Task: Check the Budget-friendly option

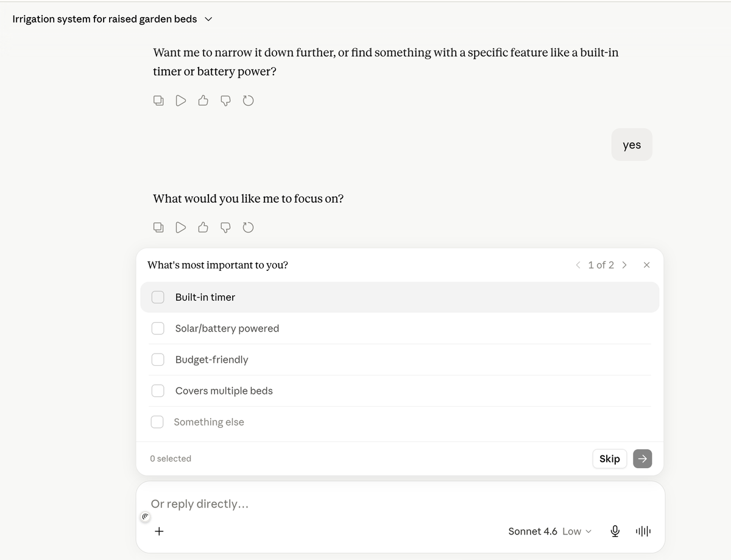Action: tap(158, 359)
